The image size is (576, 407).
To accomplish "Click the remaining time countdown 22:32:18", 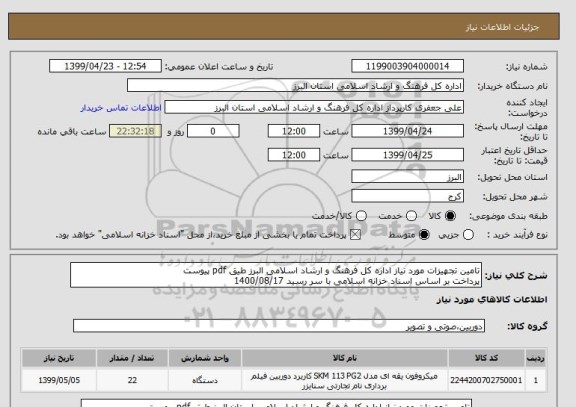I will [x=135, y=131].
